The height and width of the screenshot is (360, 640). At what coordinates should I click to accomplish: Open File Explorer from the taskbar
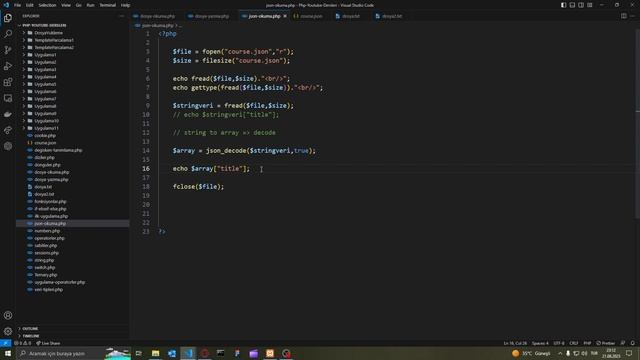[156, 353]
